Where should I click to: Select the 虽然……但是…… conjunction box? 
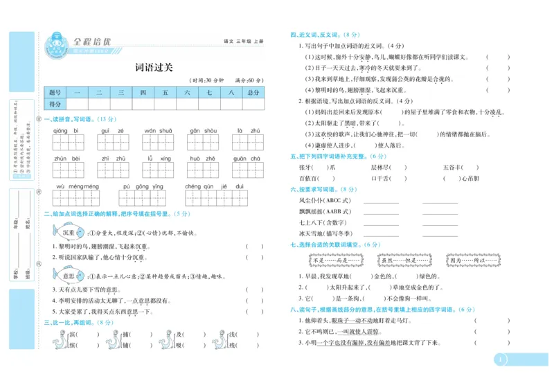point(404,260)
